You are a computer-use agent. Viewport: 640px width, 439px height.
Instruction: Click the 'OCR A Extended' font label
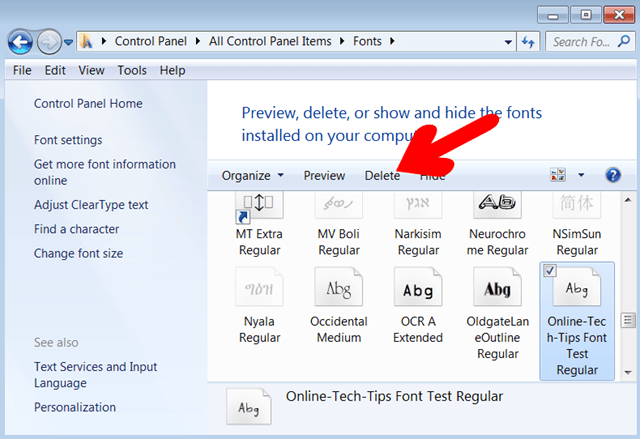pos(418,329)
